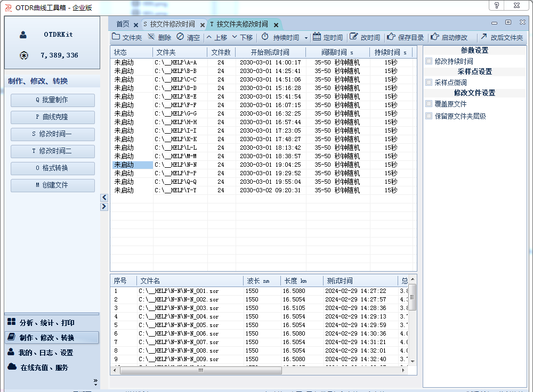Open the 制作、修改、转换 navigation section

[x=52, y=338]
